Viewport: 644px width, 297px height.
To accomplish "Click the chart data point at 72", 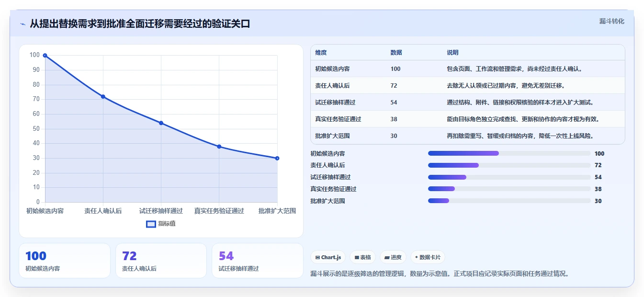I will tap(103, 97).
